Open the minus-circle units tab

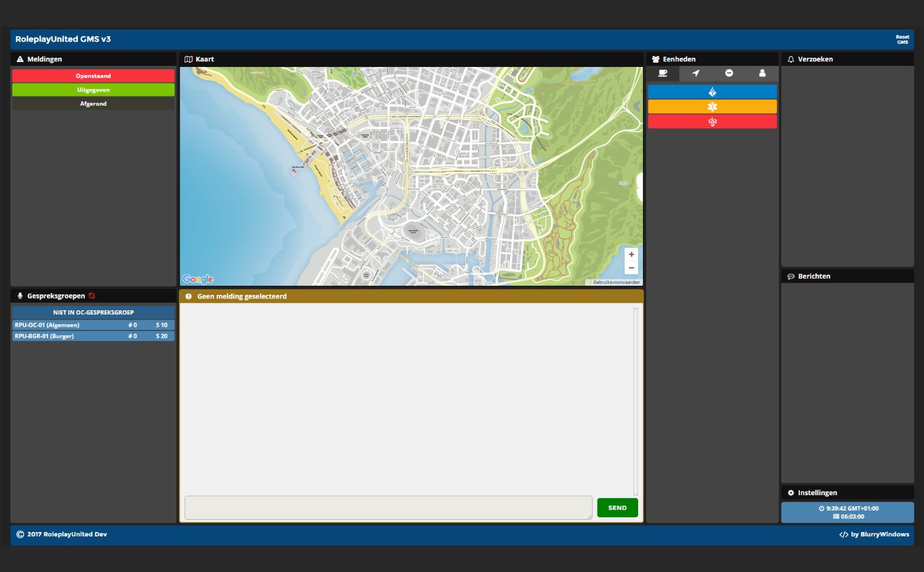coord(729,73)
